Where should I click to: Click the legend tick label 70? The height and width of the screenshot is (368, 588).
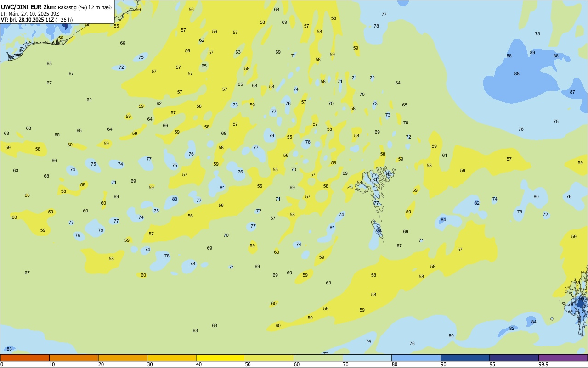point(345,364)
